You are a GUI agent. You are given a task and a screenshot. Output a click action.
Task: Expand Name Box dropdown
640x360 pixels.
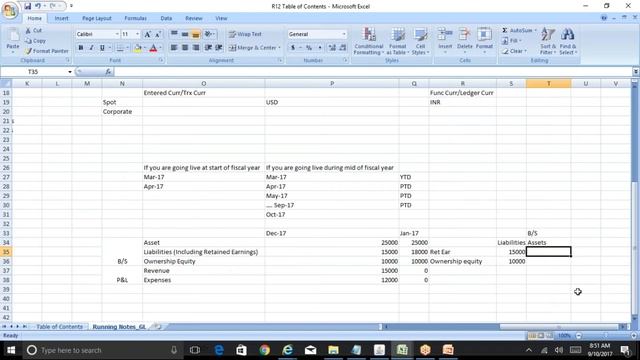click(70, 72)
